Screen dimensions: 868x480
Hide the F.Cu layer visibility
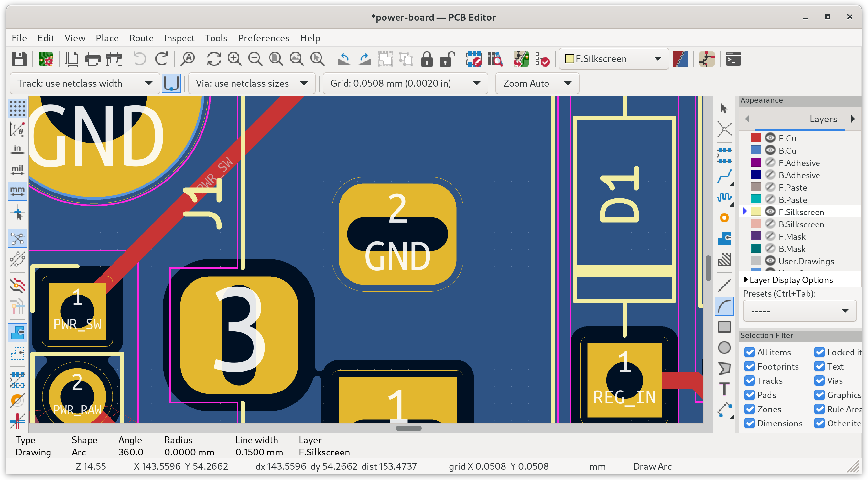pos(770,138)
